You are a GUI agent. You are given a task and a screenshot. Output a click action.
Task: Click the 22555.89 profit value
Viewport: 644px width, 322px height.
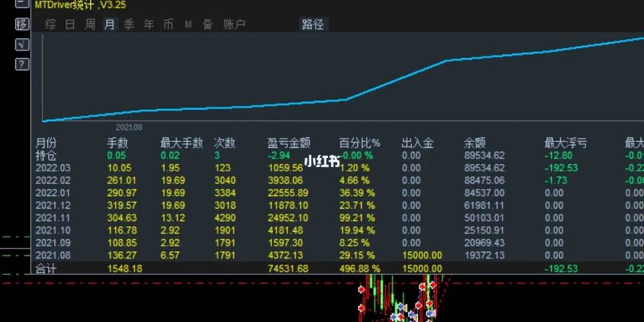point(288,193)
